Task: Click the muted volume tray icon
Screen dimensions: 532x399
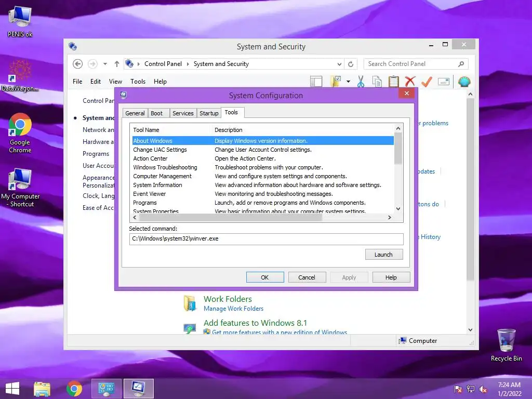Action: coord(483,389)
